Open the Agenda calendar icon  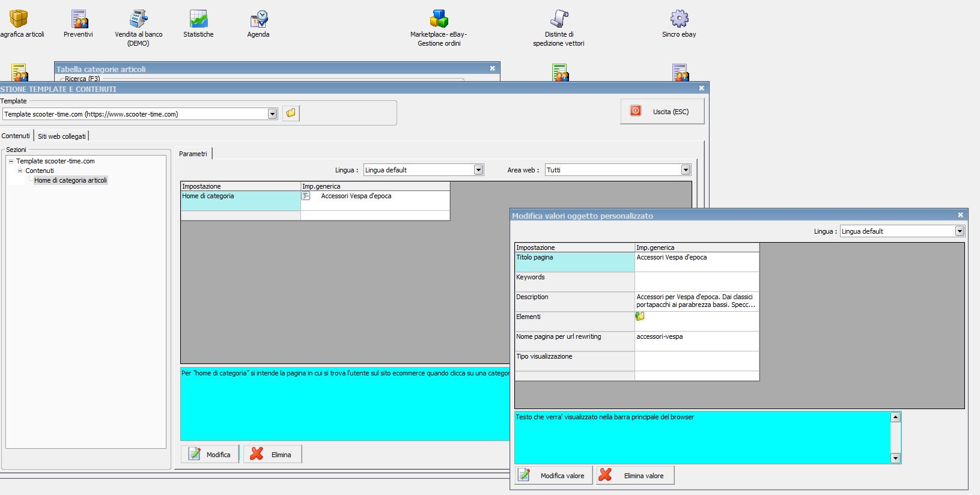click(x=258, y=19)
